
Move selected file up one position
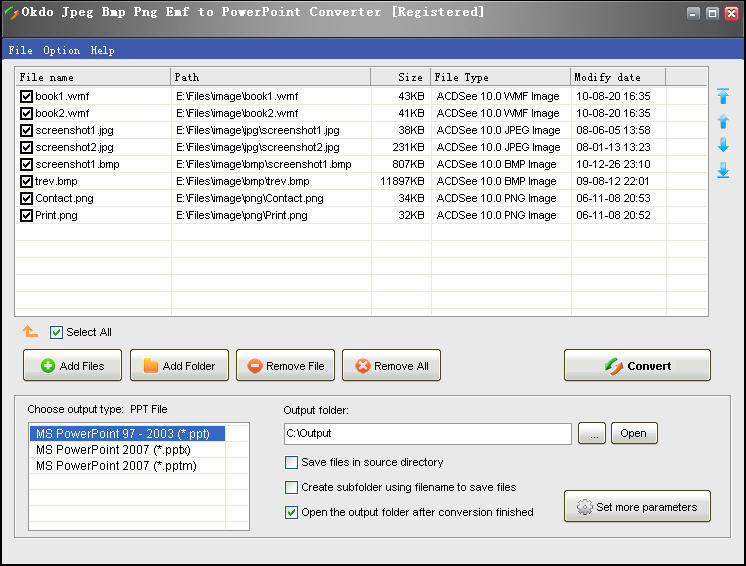[x=723, y=121]
